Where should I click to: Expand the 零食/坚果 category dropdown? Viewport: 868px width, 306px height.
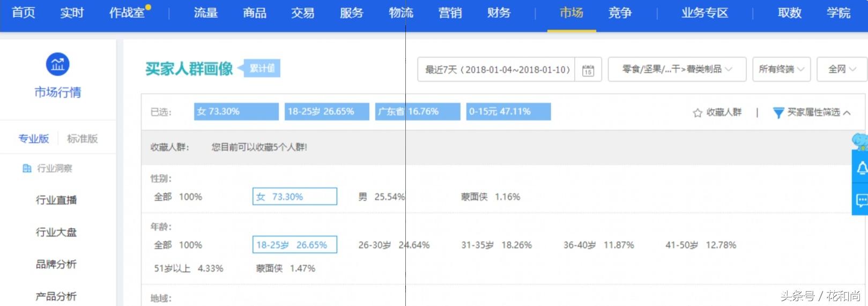tap(677, 69)
